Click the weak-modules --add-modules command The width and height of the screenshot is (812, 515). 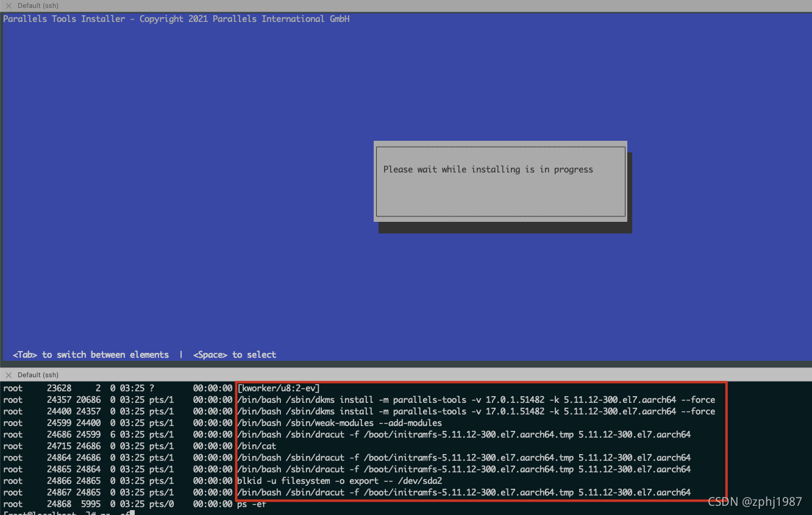pos(340,423)
